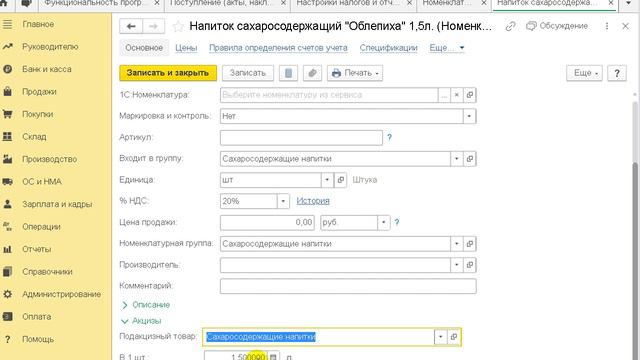The height and width of the screenshot is (360, 640).
Task: Navigate forward with right arrow button
Action: click(x=153, y=27)
